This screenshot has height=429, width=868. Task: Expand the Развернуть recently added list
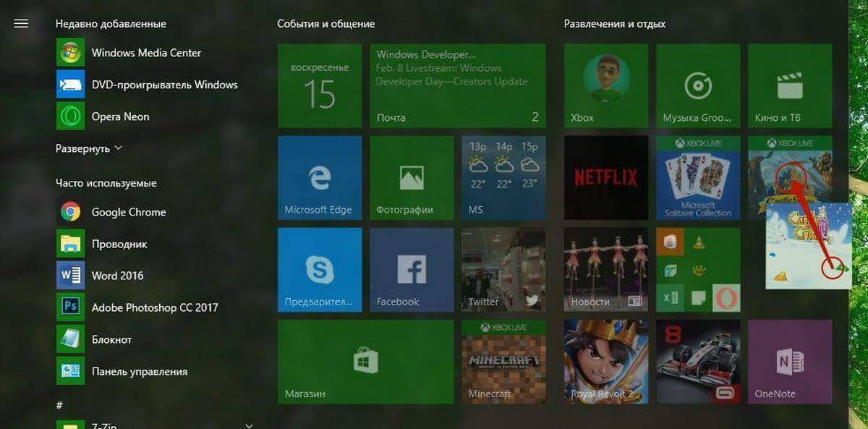[x=89, y=148]
